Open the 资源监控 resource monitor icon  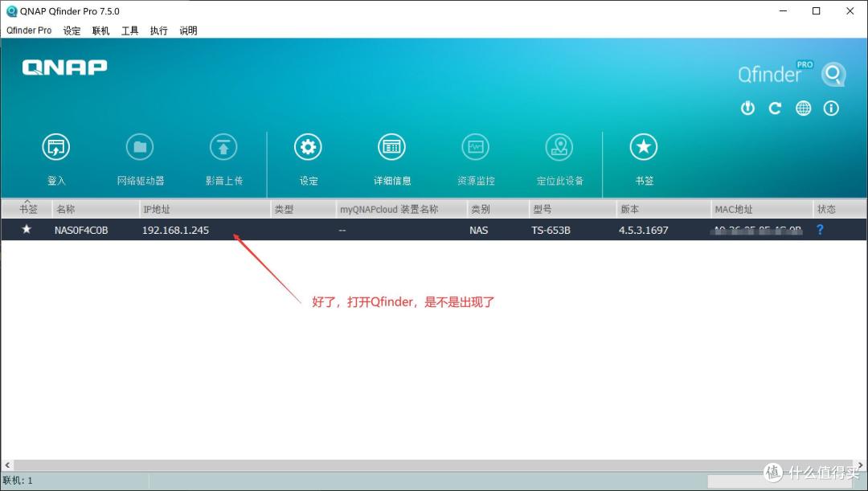pos(476,146)
